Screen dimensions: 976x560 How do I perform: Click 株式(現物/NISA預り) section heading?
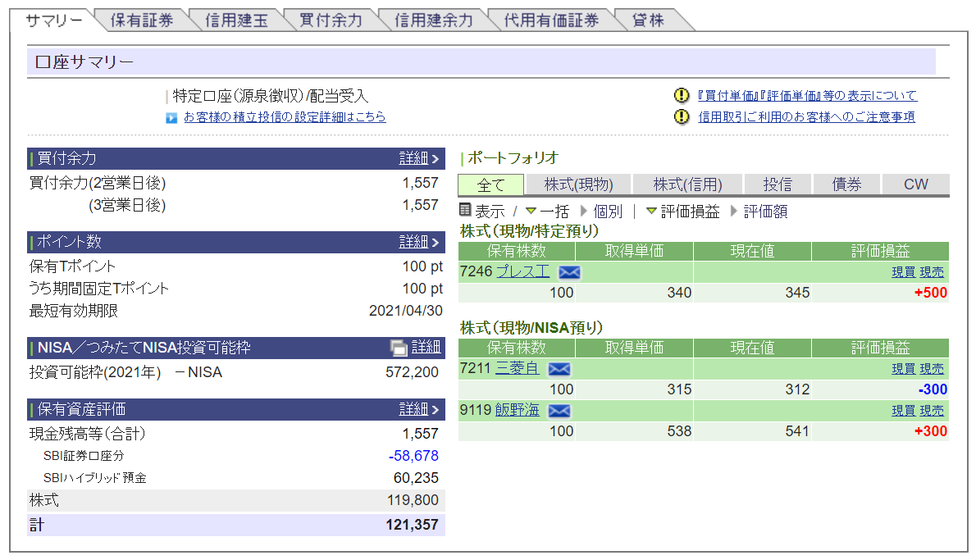pyautogui.click(x=531, y=328)
